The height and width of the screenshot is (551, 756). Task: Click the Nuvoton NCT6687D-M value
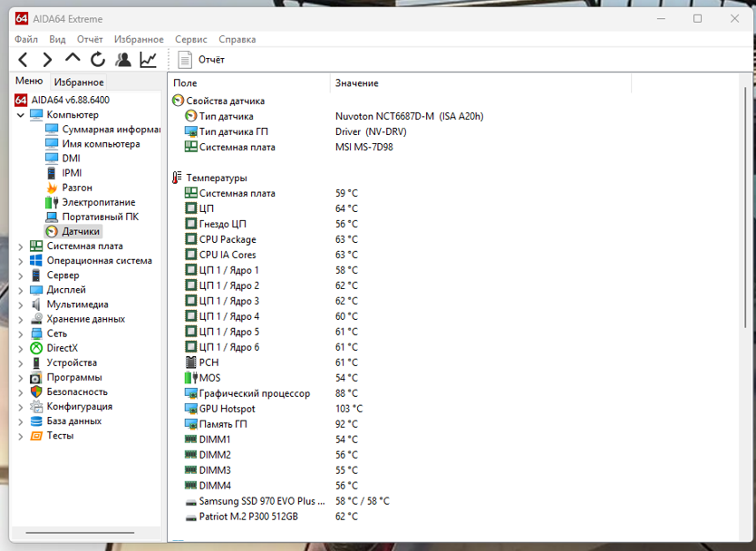(409, 116)
